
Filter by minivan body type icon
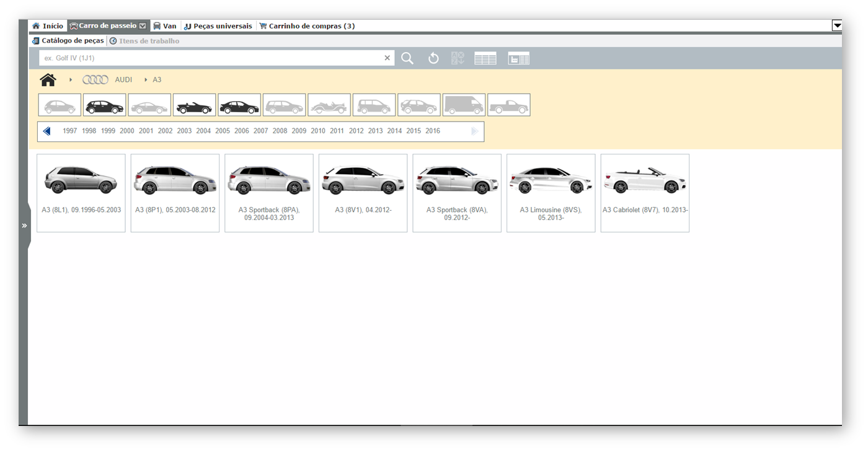coord(374,105)
